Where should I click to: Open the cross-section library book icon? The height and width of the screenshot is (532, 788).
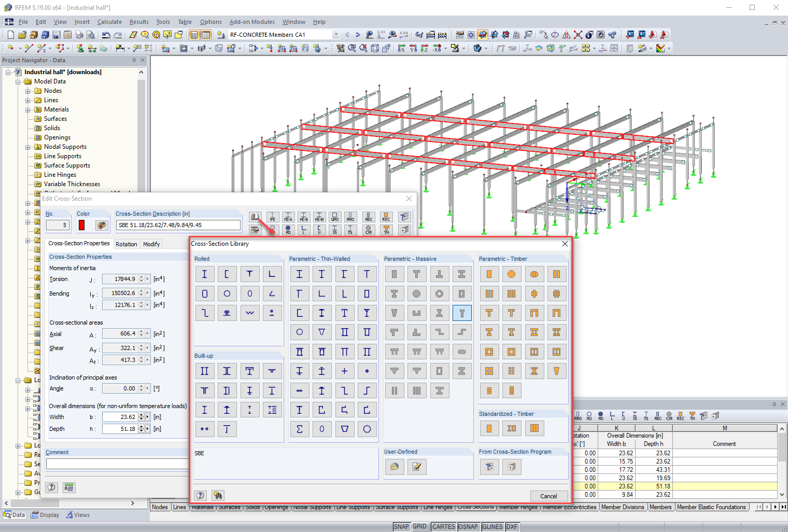pos(255,217)
